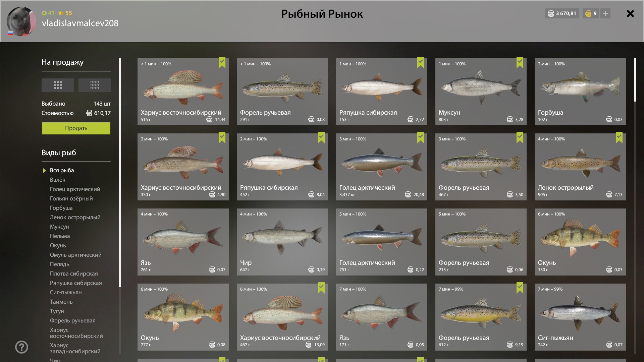
Task: Click the gold coins balance icon
Action: [588, 13]
